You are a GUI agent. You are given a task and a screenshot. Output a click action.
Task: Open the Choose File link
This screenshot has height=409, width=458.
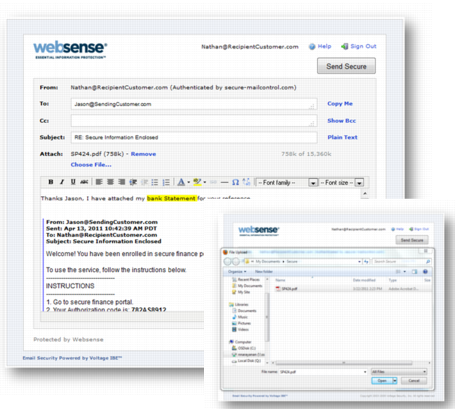pyautogui.click(x=91, y=165)
